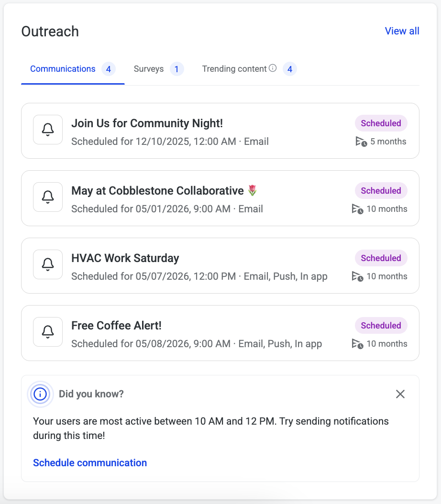Click bell icon for Community Night notification
441x504 pixels.
point(48,130)
